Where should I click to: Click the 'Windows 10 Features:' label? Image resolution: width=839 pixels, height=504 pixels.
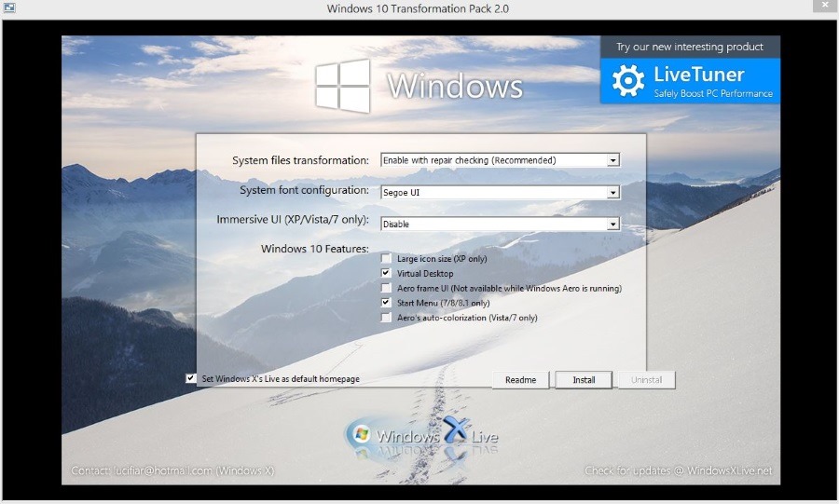coord(315,249)
